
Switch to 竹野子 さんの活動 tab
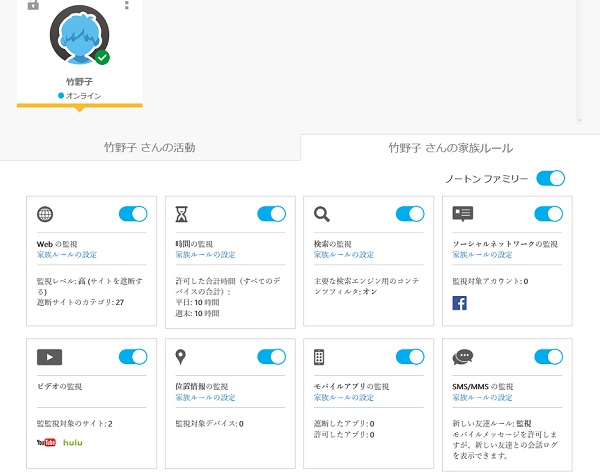click(150, 147)
